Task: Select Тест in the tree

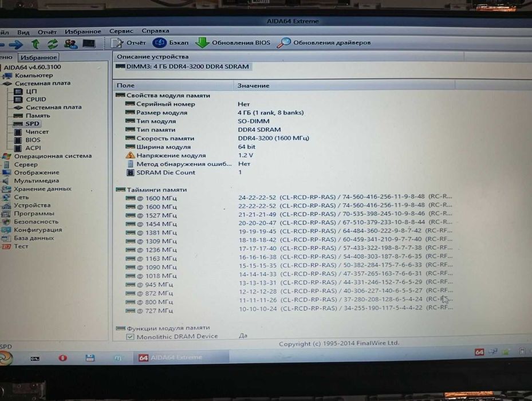Action: (21, 246)
